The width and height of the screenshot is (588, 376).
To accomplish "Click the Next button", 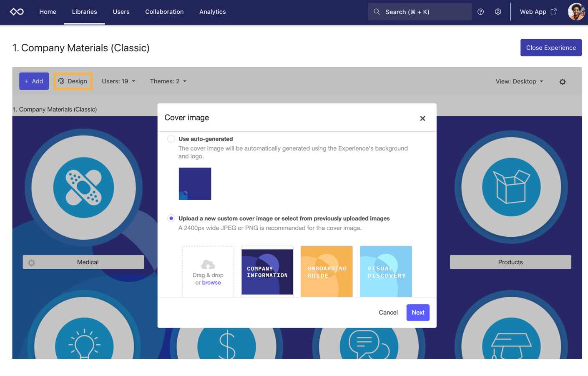I will tap(418, 313).
